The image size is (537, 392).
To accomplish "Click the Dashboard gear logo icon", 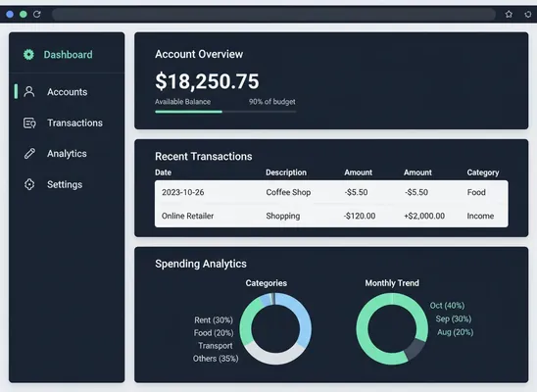I will tap(28, 55).
